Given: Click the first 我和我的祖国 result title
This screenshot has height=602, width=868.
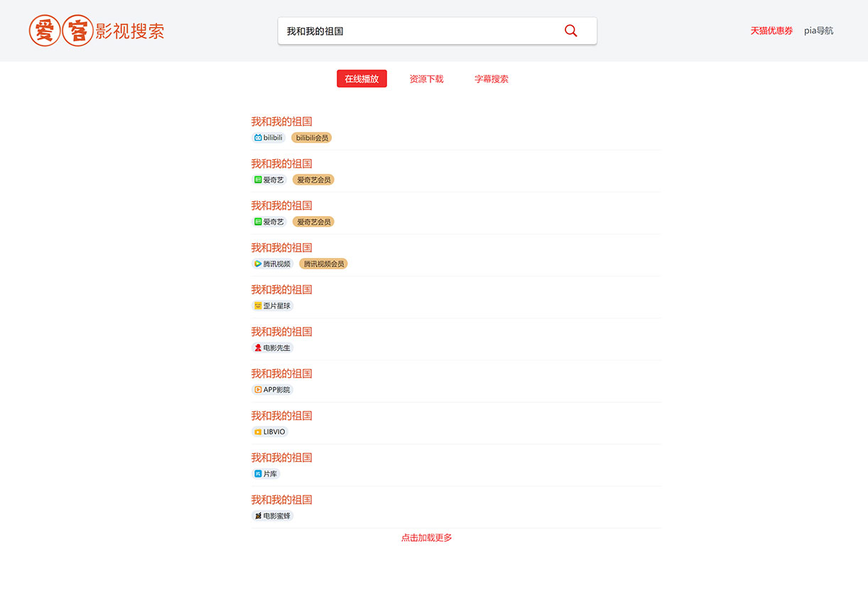Looking at the screenshot, I should [281, 121].
